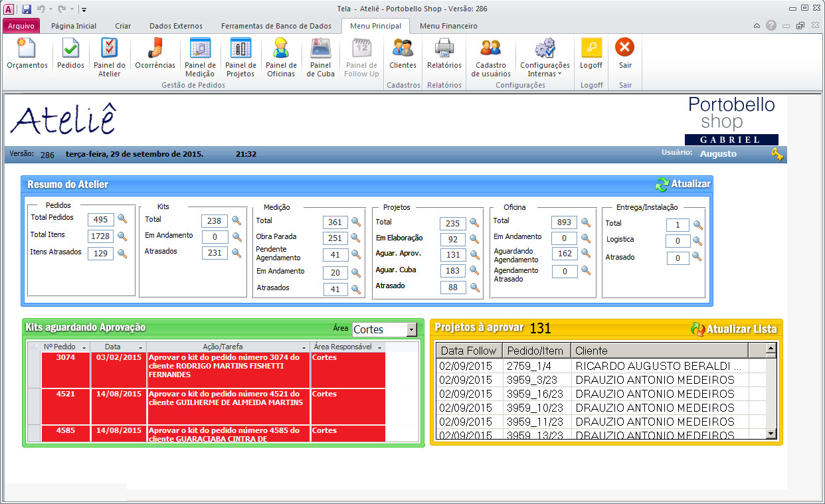Click the Projetos Atrasado value 88 field
825x504 pixels.
click(453, 288)
